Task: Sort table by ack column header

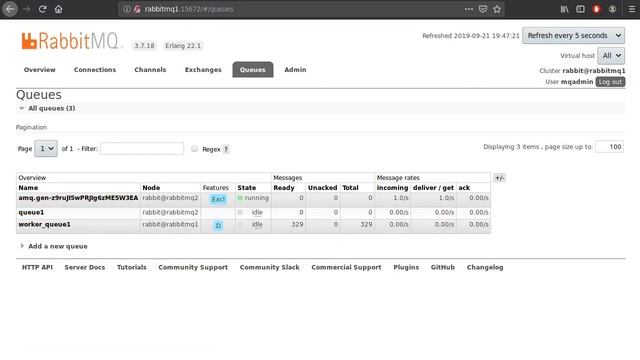Action: 464,188
